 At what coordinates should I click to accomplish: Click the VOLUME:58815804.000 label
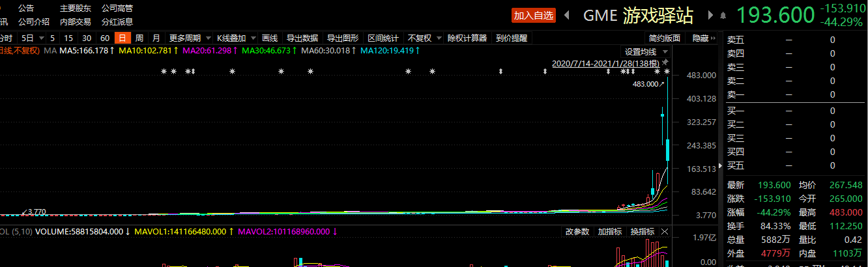coord(82,231)
